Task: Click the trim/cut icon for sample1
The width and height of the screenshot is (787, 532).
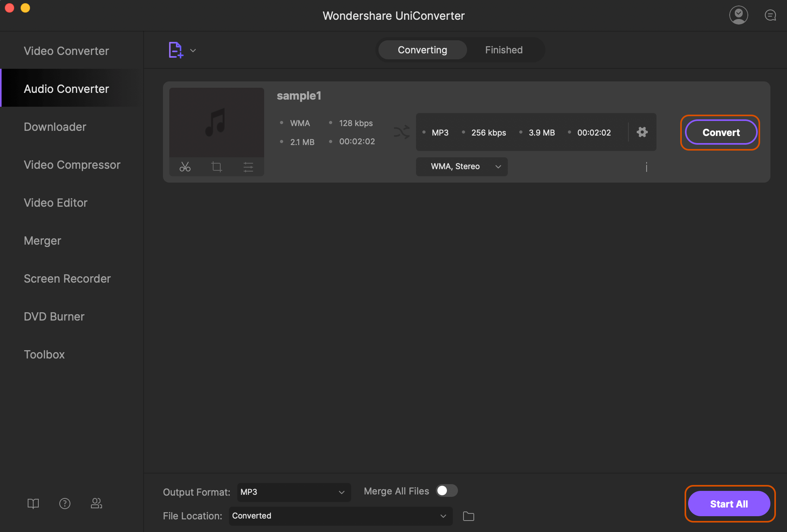Action: click(x=184, y=166)
